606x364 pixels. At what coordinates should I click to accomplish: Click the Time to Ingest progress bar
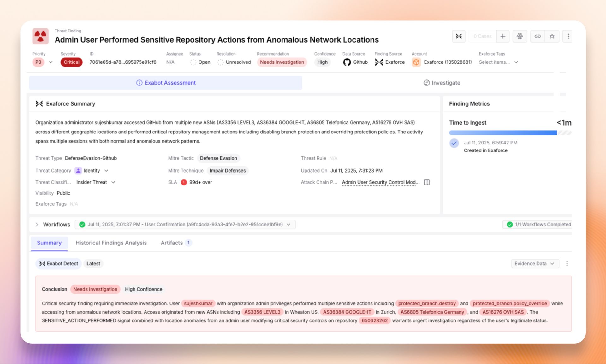510,133
